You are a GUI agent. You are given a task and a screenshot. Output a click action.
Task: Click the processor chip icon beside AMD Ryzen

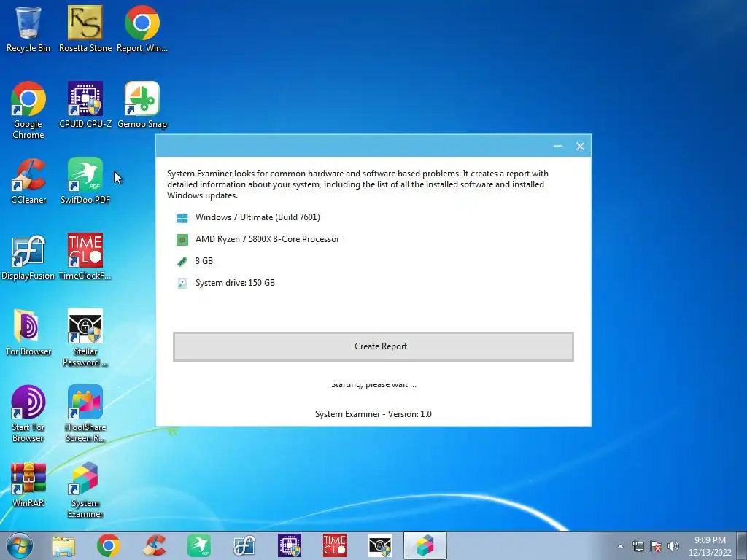[x=182, y=239]
